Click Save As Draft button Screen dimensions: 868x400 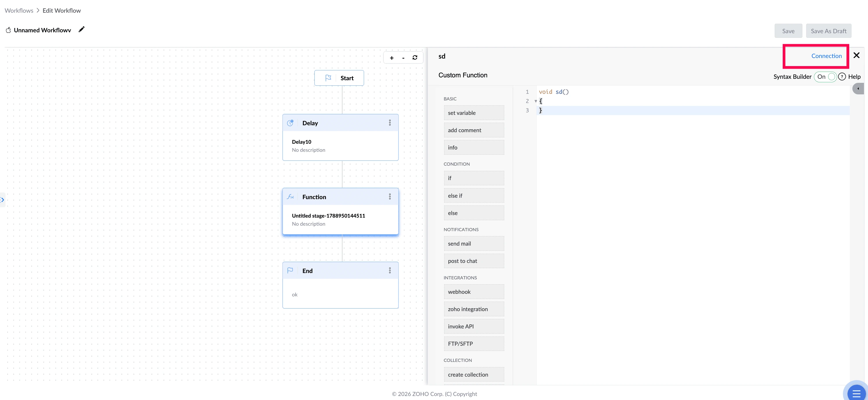tap(828, 31)
